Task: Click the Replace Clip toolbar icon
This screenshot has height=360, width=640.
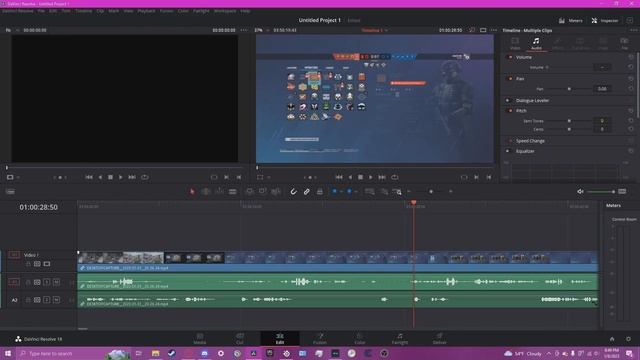Action: [276, 191]
